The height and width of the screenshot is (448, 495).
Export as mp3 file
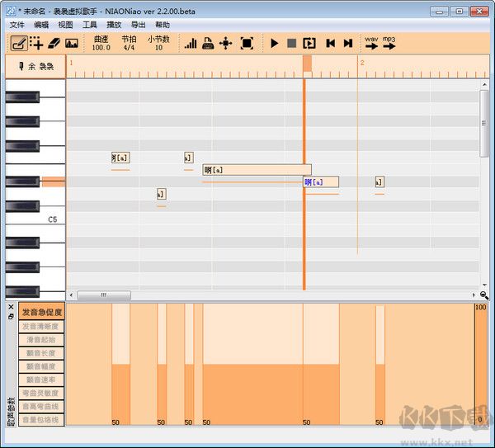[x=389, y=43]
